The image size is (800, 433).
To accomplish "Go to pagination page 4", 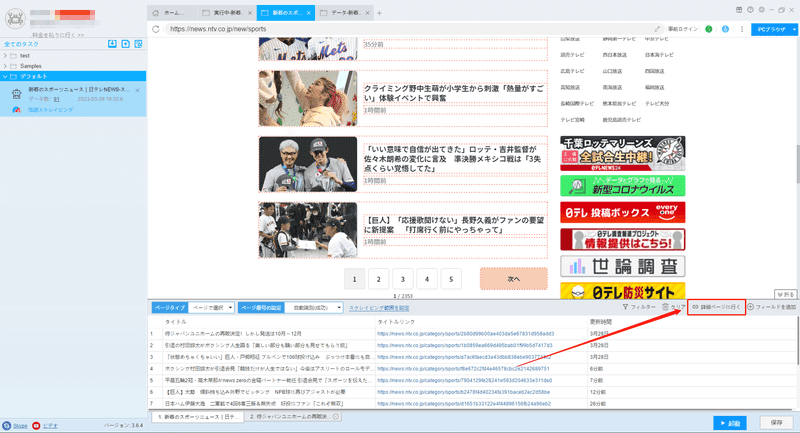I will click(x=427, y=279).
